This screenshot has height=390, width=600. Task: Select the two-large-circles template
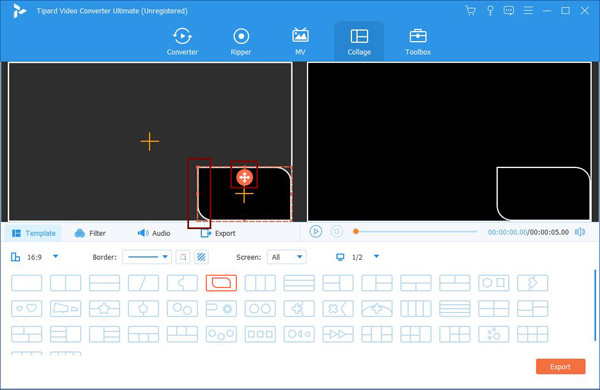coord(260,308)
